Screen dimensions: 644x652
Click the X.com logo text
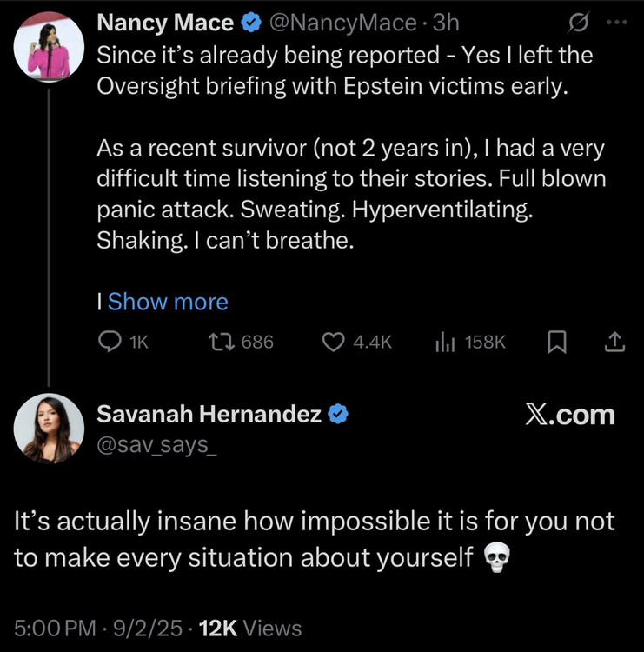click(570, 415)
